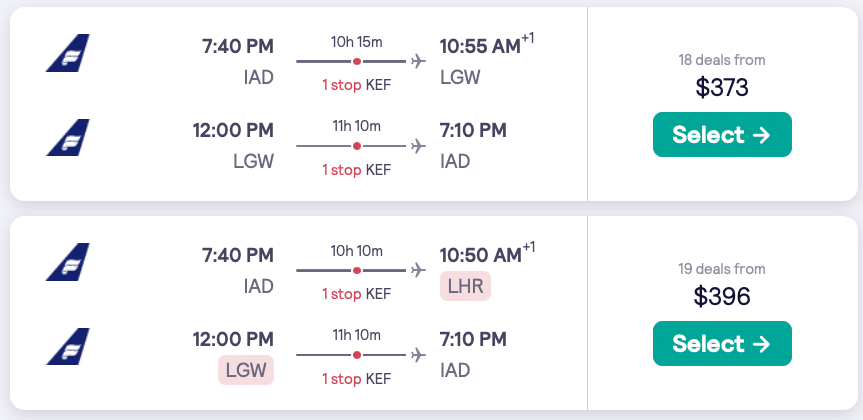Select the $396 flight deal
863x420 pixels.
721,344
